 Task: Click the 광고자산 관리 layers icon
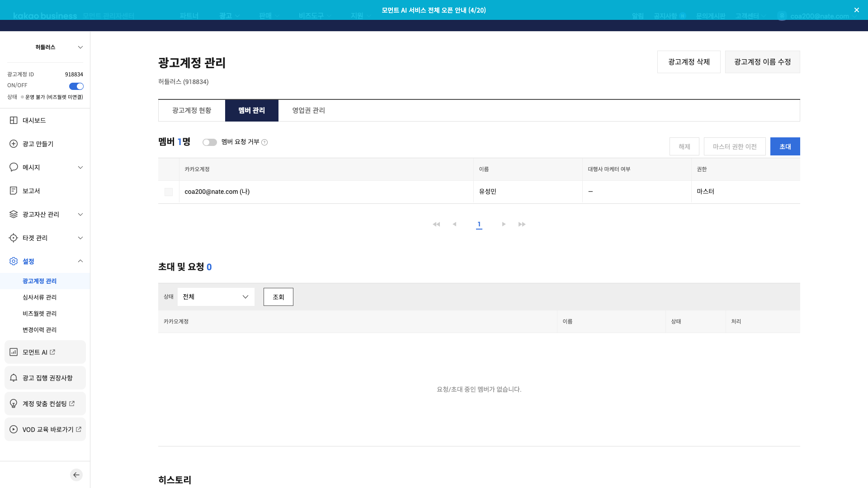pyautogui.click(x=14, y=214)
